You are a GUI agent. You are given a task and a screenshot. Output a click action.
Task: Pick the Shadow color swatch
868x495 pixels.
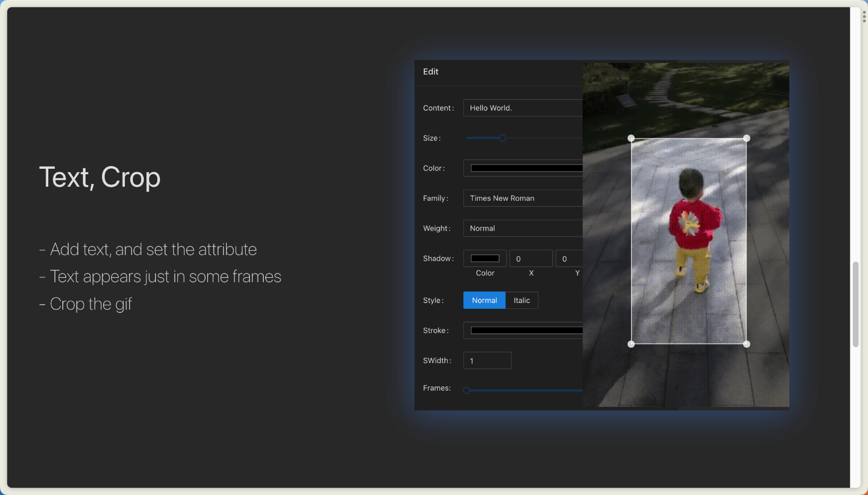click(x=485, y=258)
